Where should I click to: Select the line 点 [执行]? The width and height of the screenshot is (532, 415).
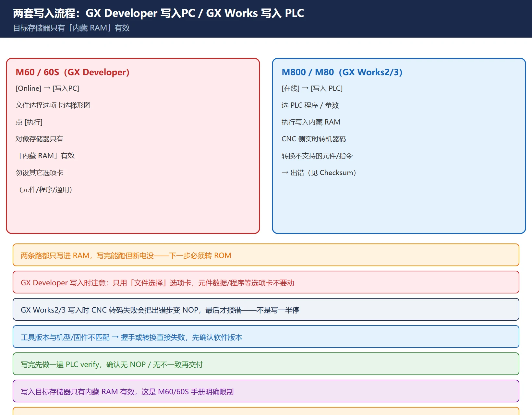pyautogui.click(x=29, y=122)
